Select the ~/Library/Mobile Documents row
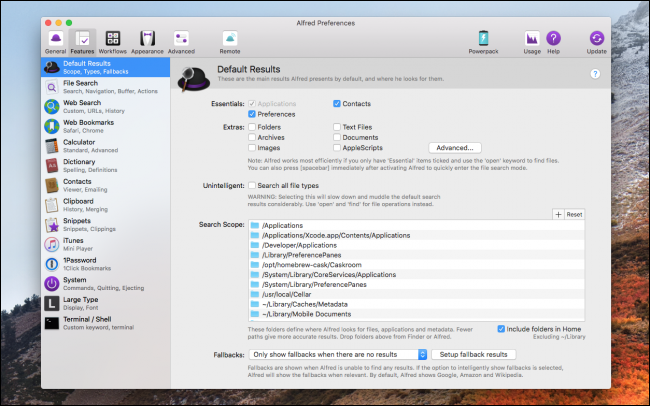Viewport: 650px width, 406px height. tap(416, 314)
